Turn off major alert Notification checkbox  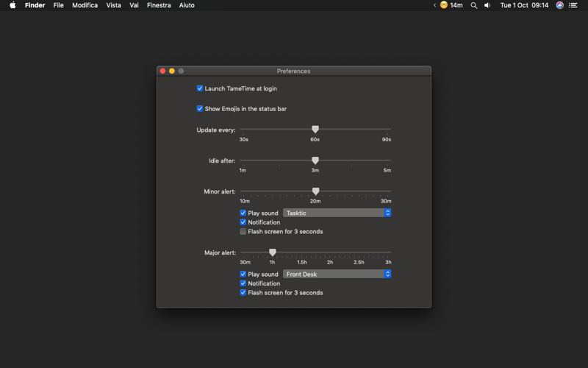tap(243, 283)
